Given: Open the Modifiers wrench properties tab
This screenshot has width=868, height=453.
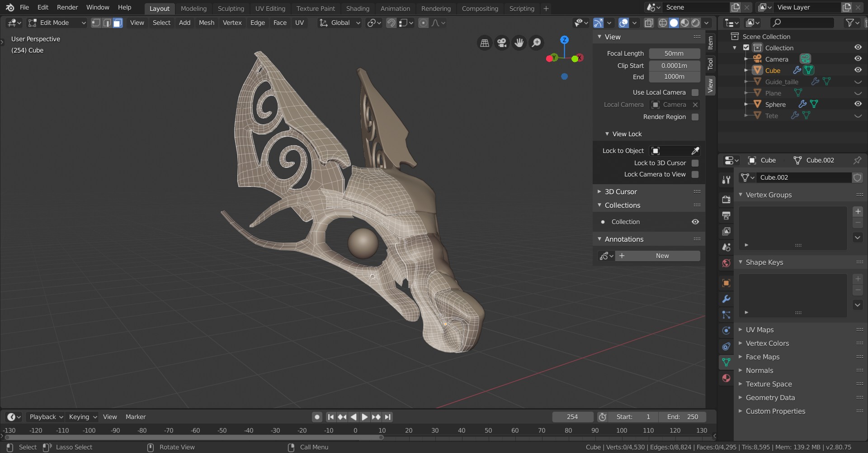Looking at the screenshot, I should pyautogui.click(x=726, y=299).
